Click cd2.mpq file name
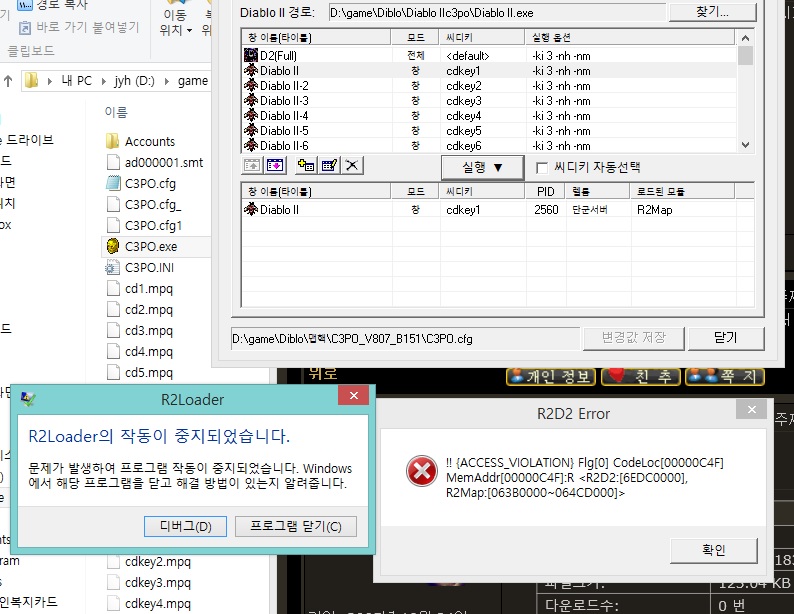 click(149, 309)
